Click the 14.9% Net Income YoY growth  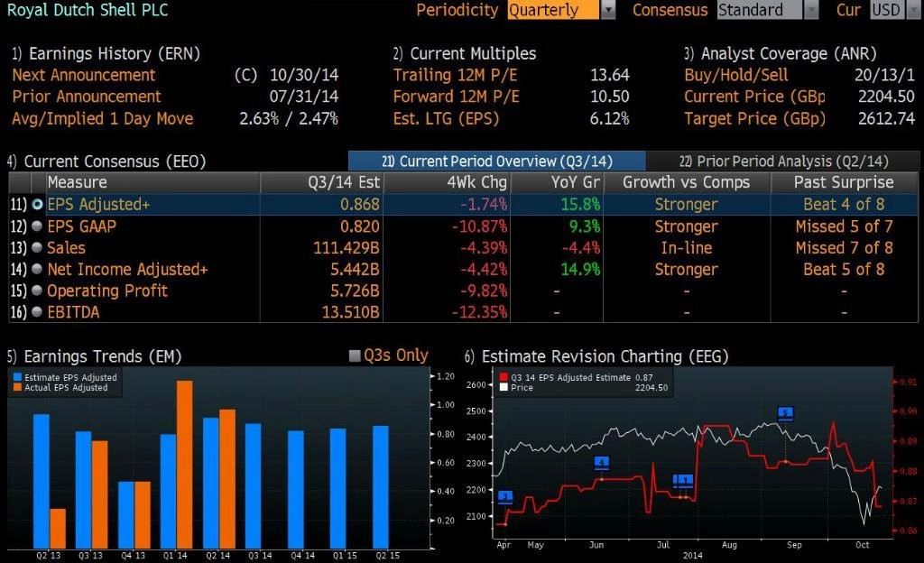coord(580,269)
